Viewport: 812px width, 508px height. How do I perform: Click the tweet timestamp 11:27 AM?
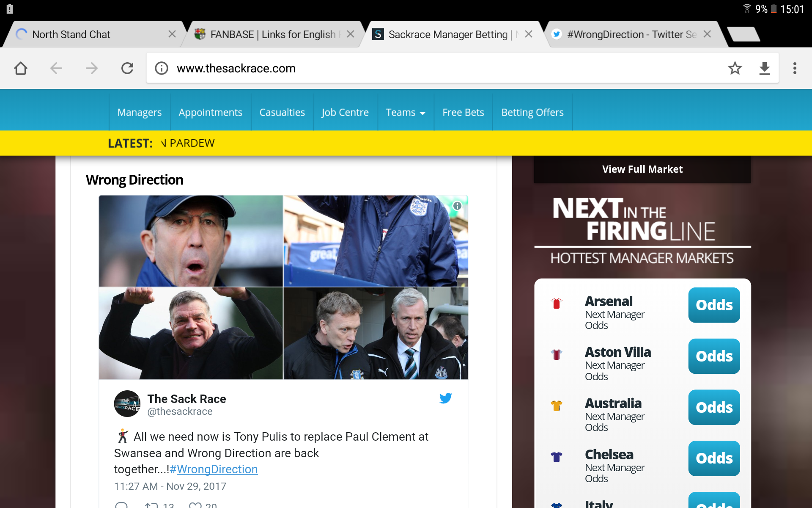pos(170,486)
